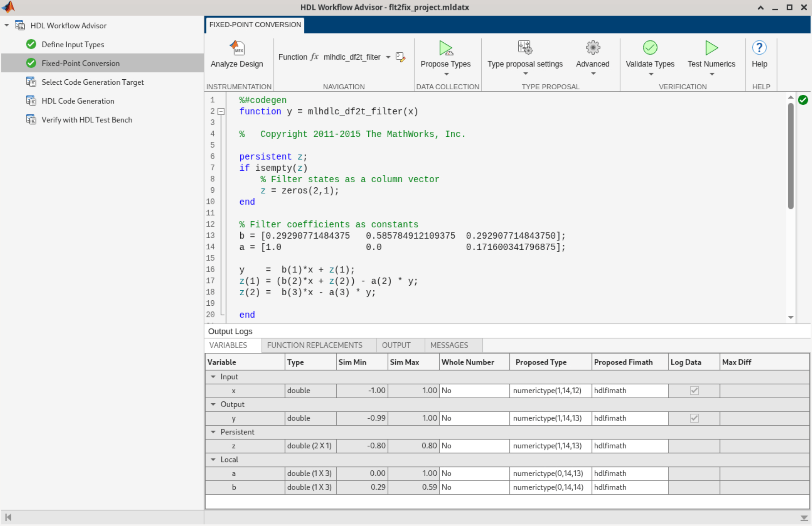This screenshot has height=526, width=812.
Task: Click the Propose Types play icon
Action: pos(445,48)
